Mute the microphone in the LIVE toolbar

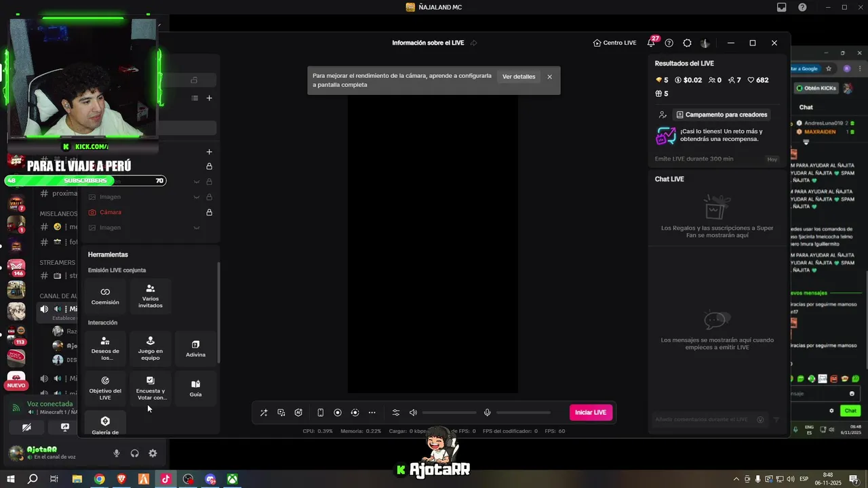pyautogui.click(x=487, y=412)
